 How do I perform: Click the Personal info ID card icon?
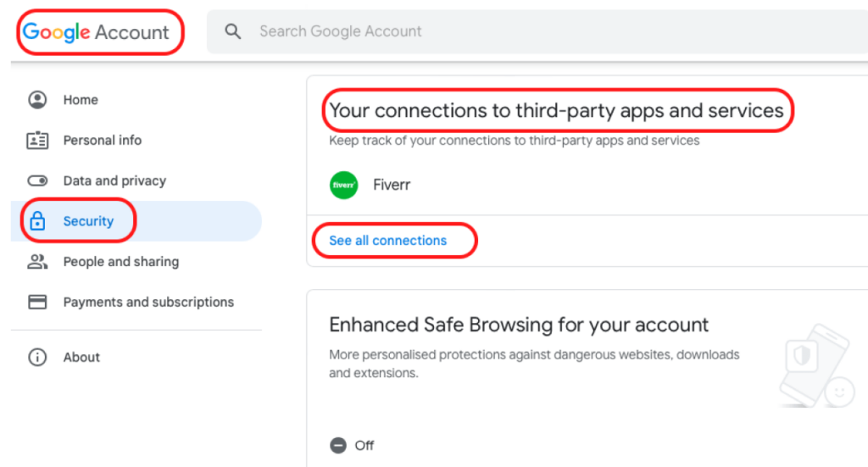click(37, 141)
